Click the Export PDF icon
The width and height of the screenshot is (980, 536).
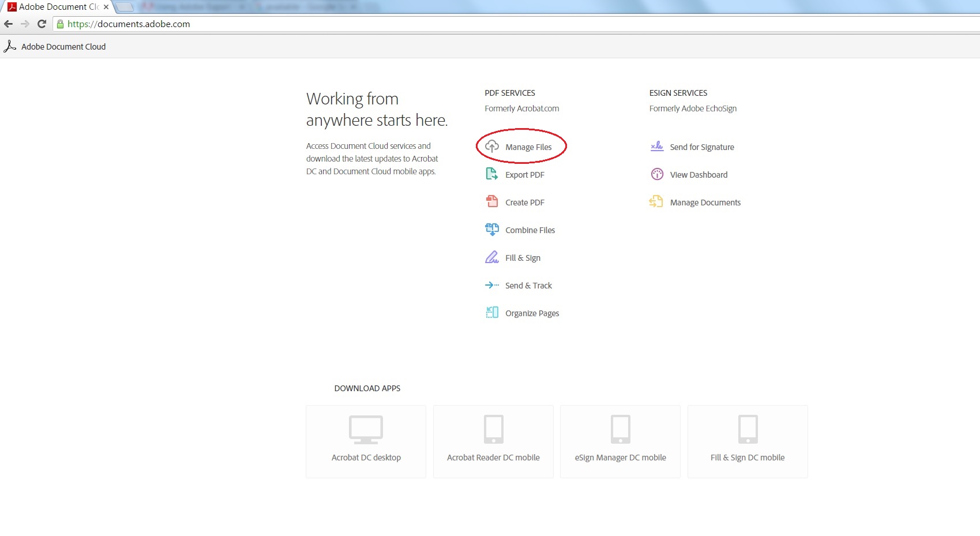(x=491, y=174)
